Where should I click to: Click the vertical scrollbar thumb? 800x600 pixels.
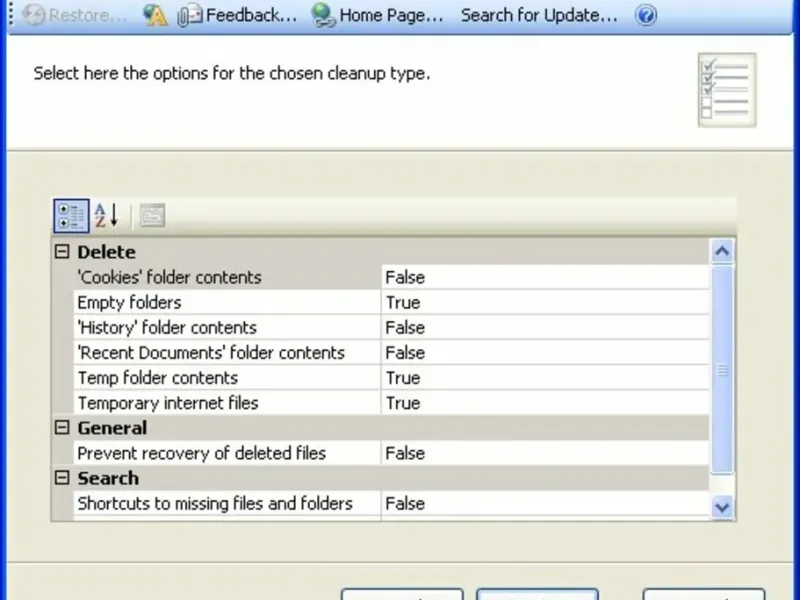coord(722,370)
